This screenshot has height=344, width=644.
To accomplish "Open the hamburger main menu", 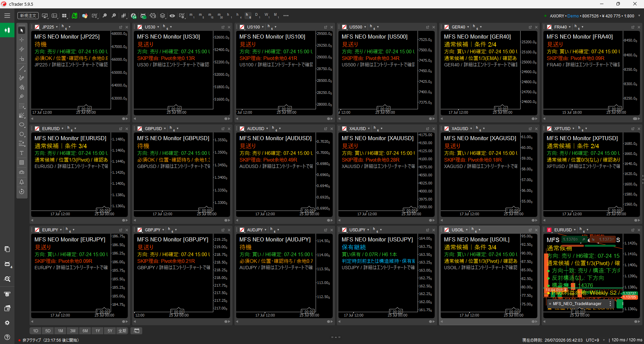I will [7, 15].
